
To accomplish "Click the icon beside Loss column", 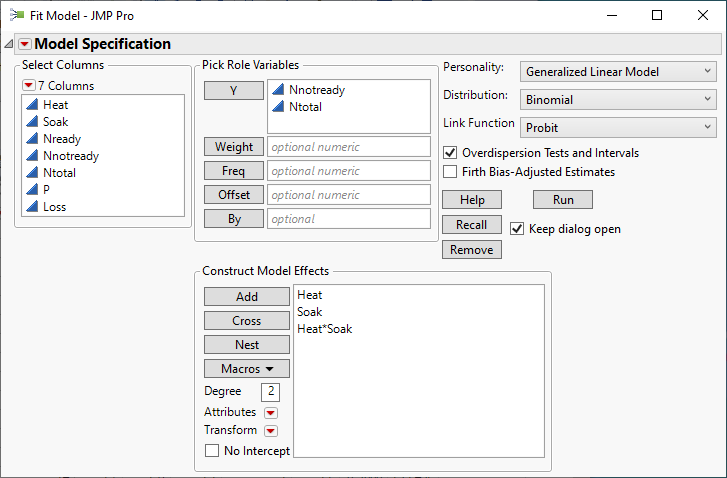I will point(32,207).
